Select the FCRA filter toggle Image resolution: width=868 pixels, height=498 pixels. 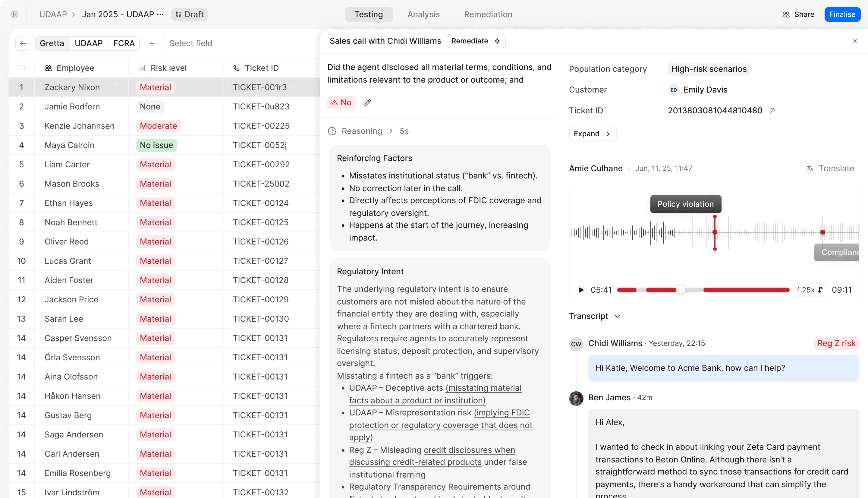pos(124,43)
